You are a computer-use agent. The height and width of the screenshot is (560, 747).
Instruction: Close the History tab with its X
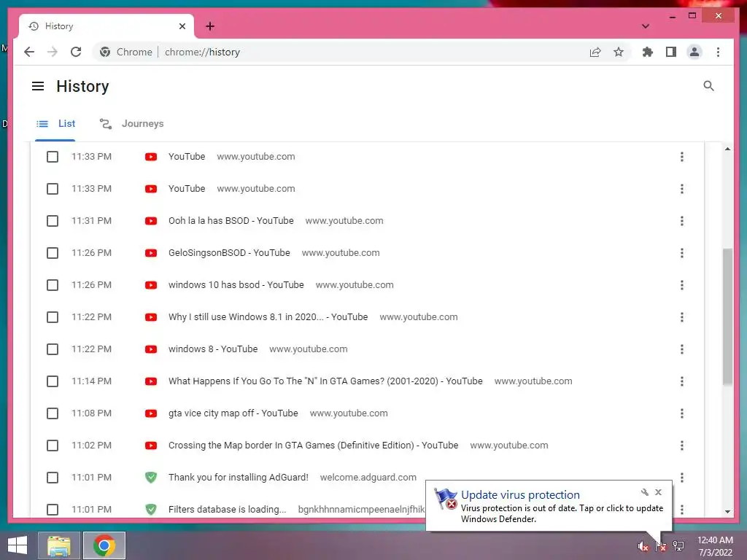182,26
